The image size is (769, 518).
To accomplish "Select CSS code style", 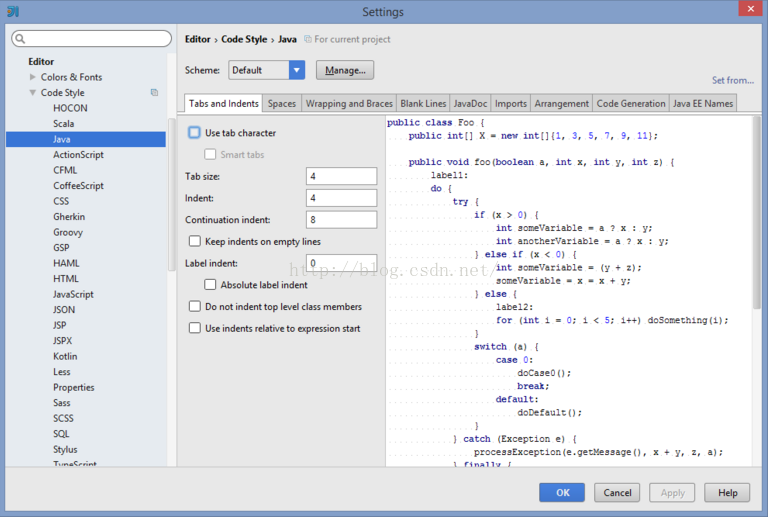I will [61, 201].
